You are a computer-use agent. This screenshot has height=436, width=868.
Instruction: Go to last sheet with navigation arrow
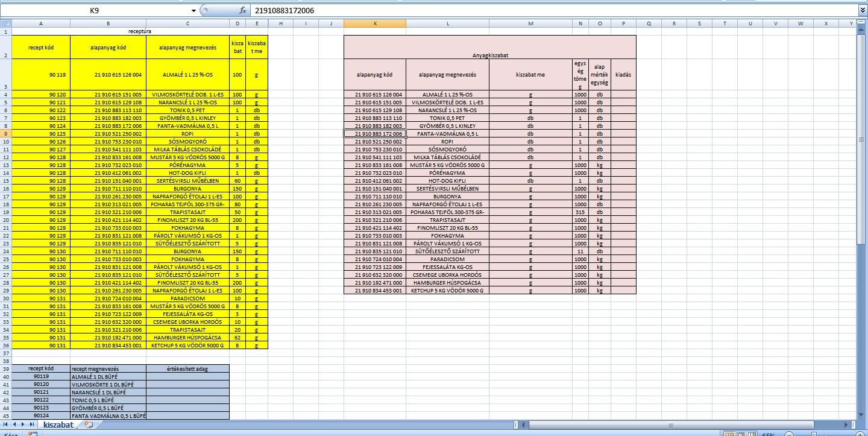click(x=31, y=425)
